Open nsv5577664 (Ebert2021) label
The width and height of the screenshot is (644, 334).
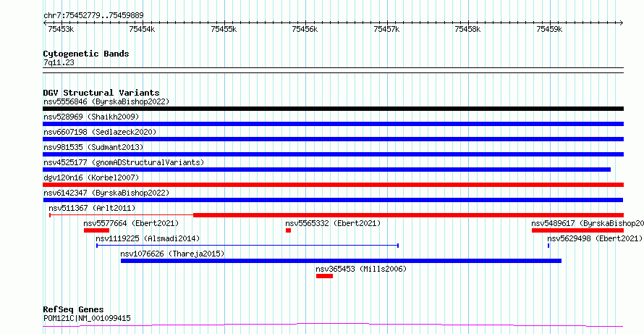coord(131,223)
